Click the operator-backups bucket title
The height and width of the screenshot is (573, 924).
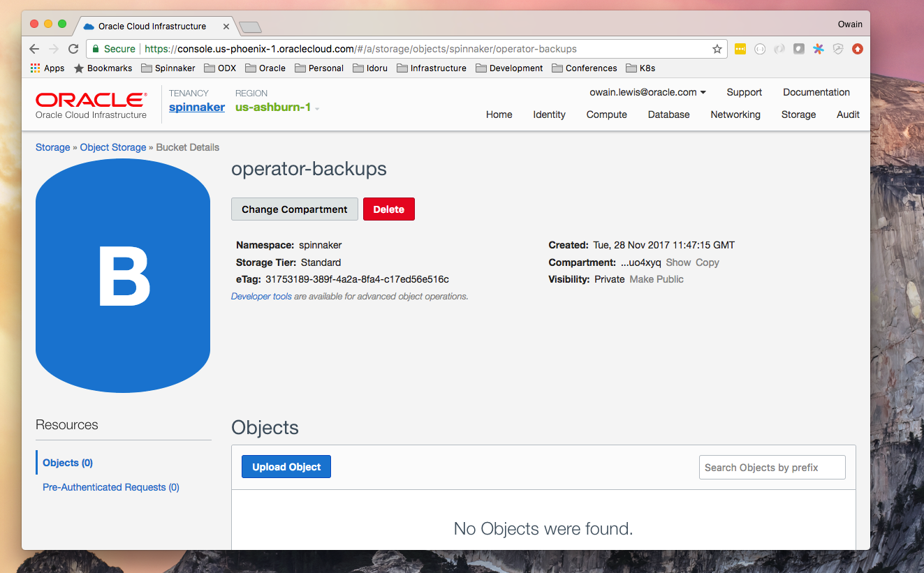pos(309,169)
